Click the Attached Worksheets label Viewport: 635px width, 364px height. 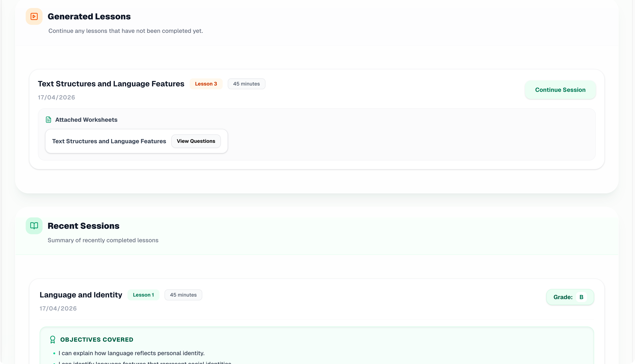[86, 120]
